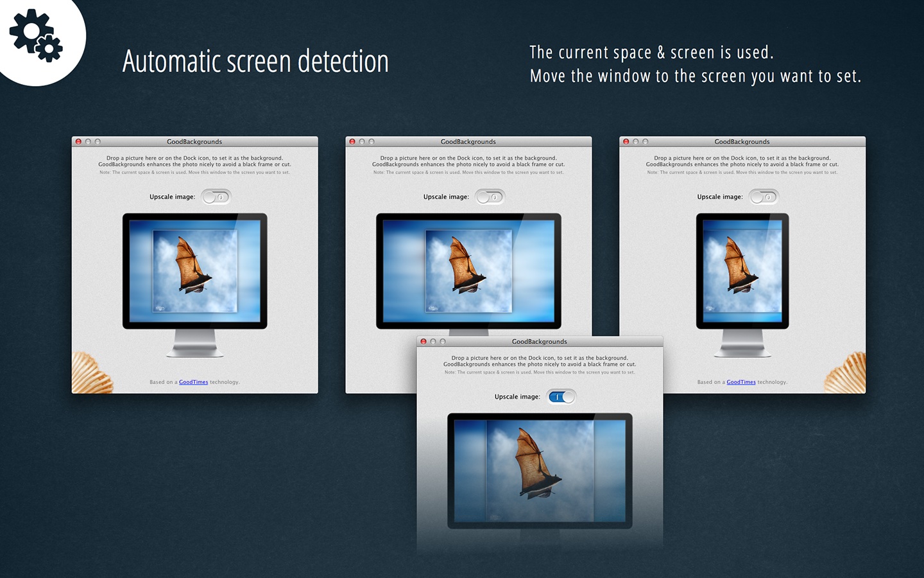
Task: Zoom the middle widescreen GoodBackgrounds window
Action: tap(372, 142)
